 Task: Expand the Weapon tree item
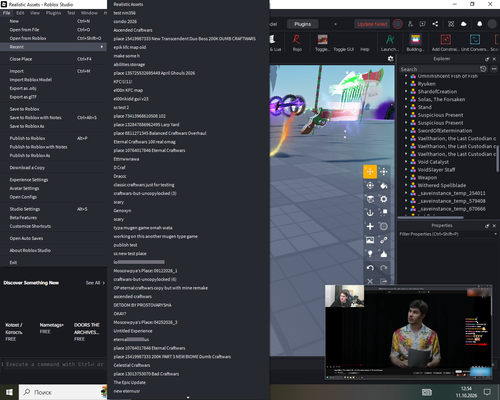(406, 177)
